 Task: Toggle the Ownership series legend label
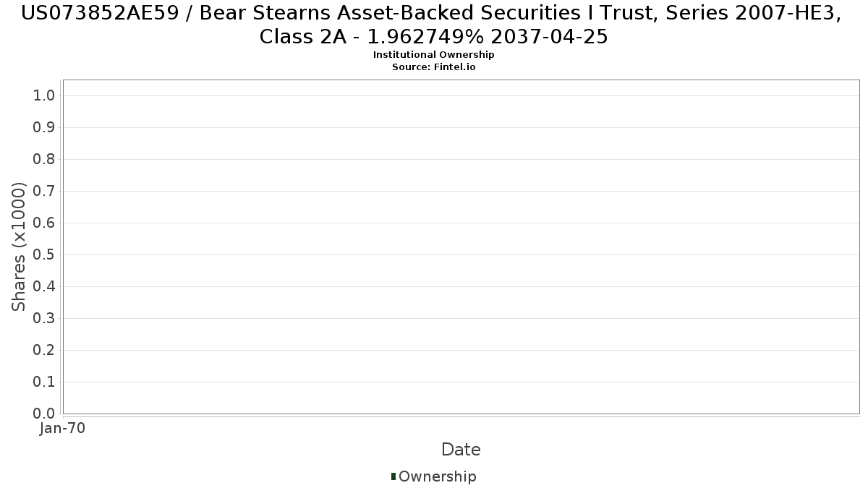[438, 476]
